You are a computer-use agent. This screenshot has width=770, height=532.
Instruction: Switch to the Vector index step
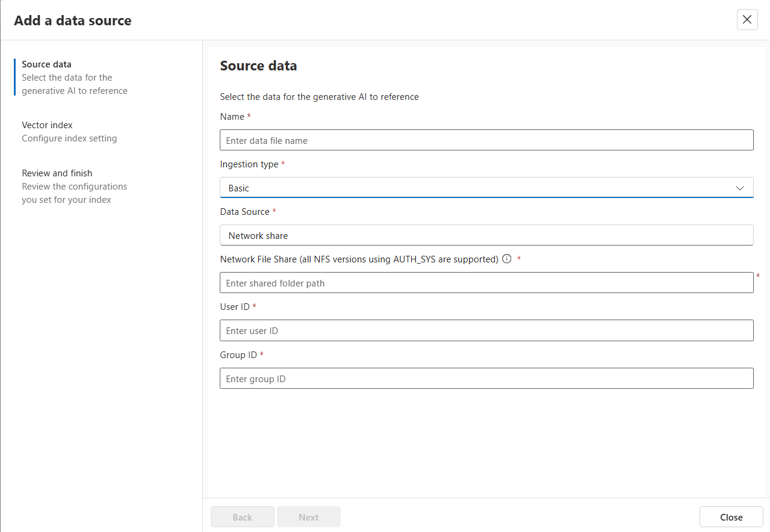click(47, 125)
